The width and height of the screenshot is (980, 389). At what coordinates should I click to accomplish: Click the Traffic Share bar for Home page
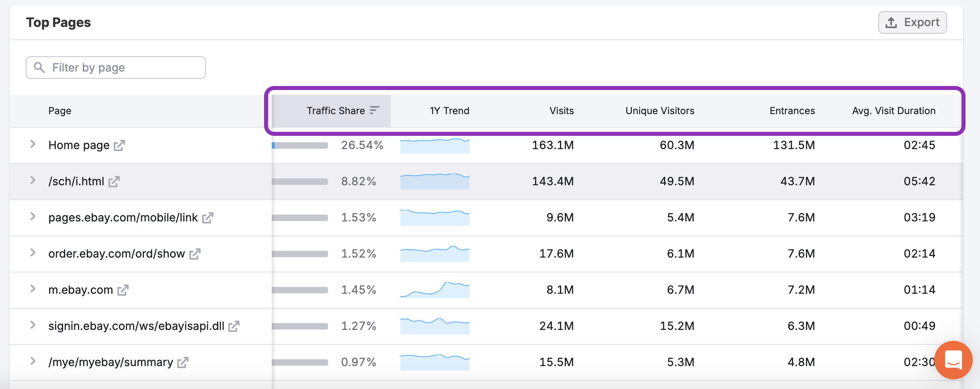[299, 145]
